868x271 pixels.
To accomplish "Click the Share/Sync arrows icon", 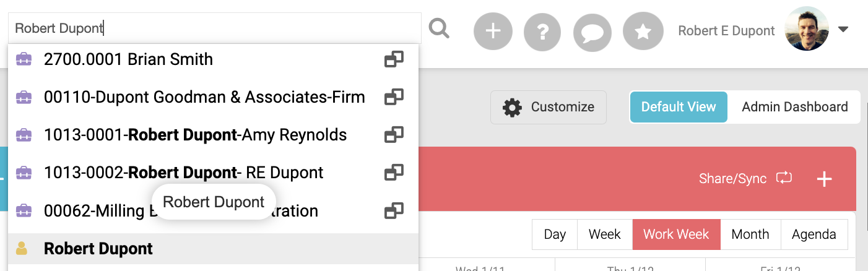I will point(784,178).
